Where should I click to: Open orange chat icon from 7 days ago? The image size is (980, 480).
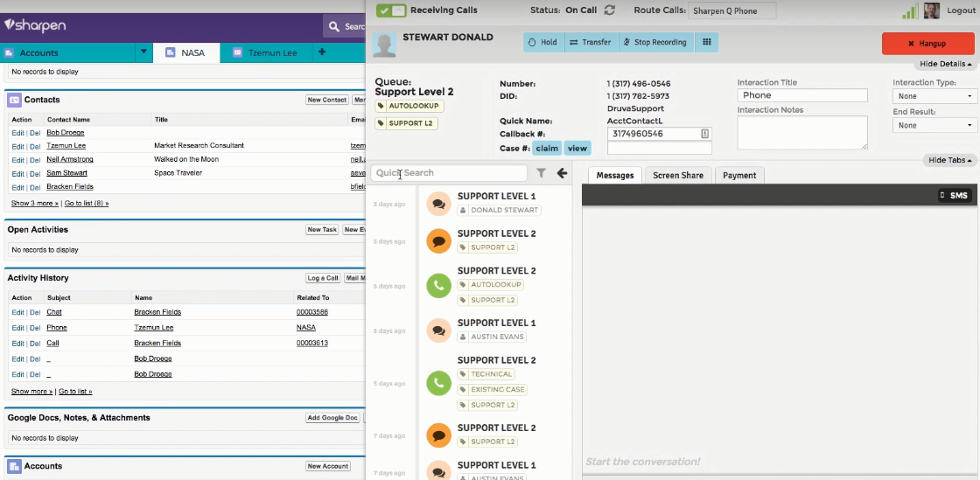click(438, 435)
